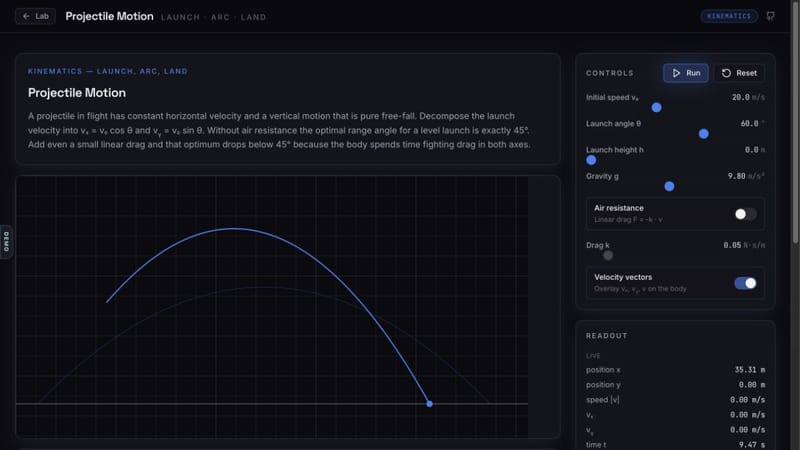Click the Drag k value 0.05

click(x=732, y=245)
